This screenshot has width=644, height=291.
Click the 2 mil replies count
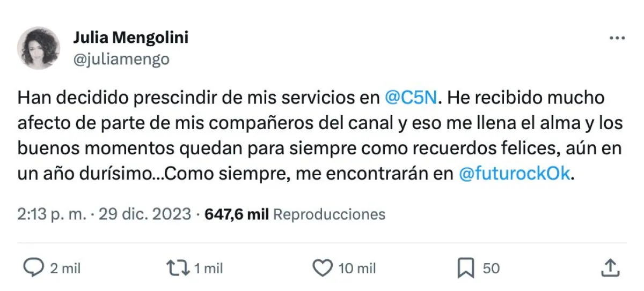[65, 268]
